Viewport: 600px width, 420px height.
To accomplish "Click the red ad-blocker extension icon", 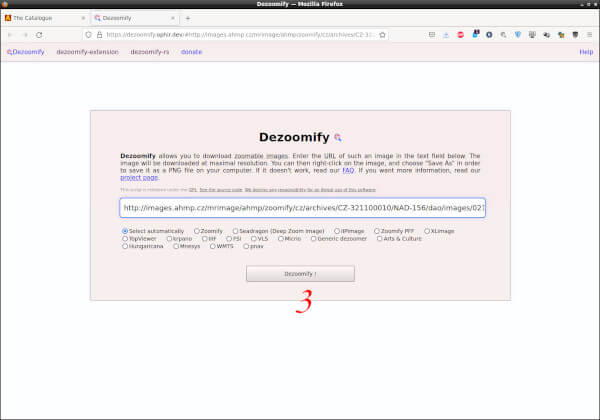I will tap(461, 35).
